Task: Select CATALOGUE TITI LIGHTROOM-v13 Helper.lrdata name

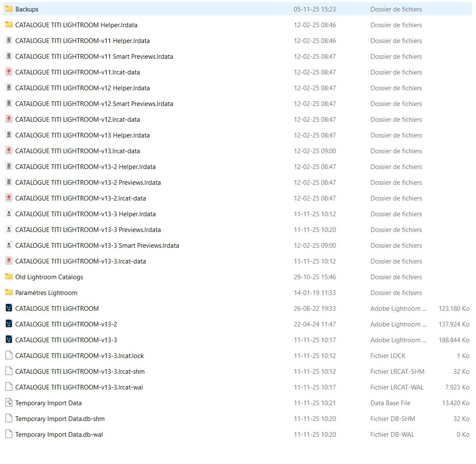Action: pos(82,135)
